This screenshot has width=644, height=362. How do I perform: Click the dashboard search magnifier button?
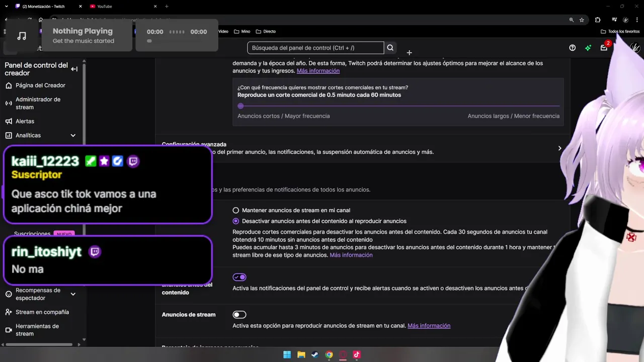tap(390, 48)
